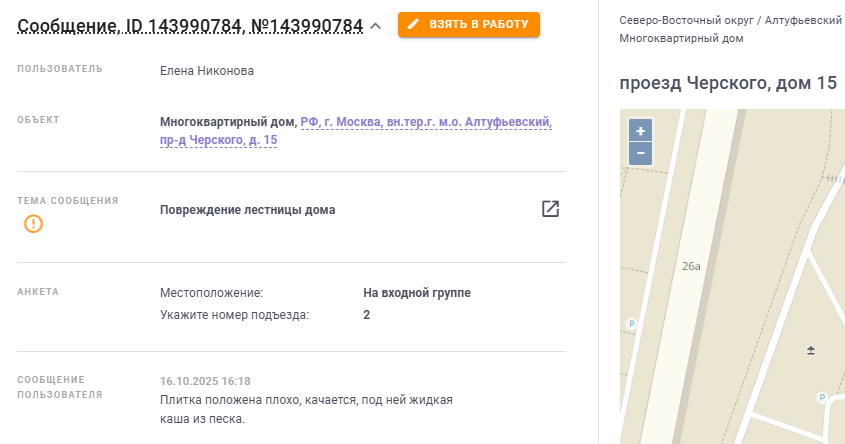Click the user name Елена Никонова
Image resolution: width=845 pixels, height=444 pixels.
207,71
